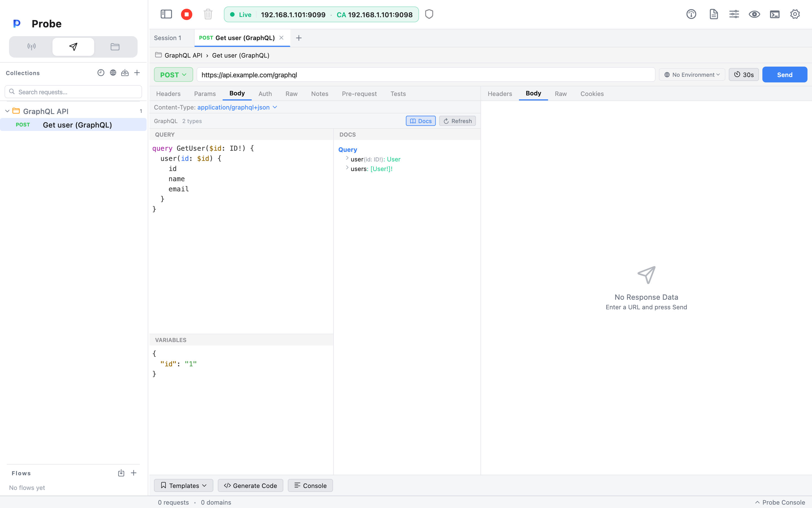Open the Auth tab

pyautogui.click(x=265, y=94)
